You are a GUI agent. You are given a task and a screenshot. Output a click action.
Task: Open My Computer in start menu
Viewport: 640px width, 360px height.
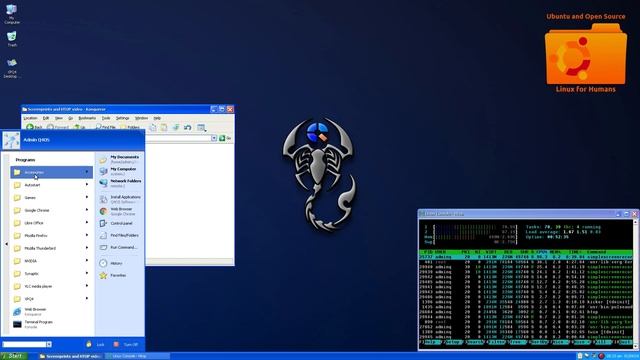[x=120, y=171]
